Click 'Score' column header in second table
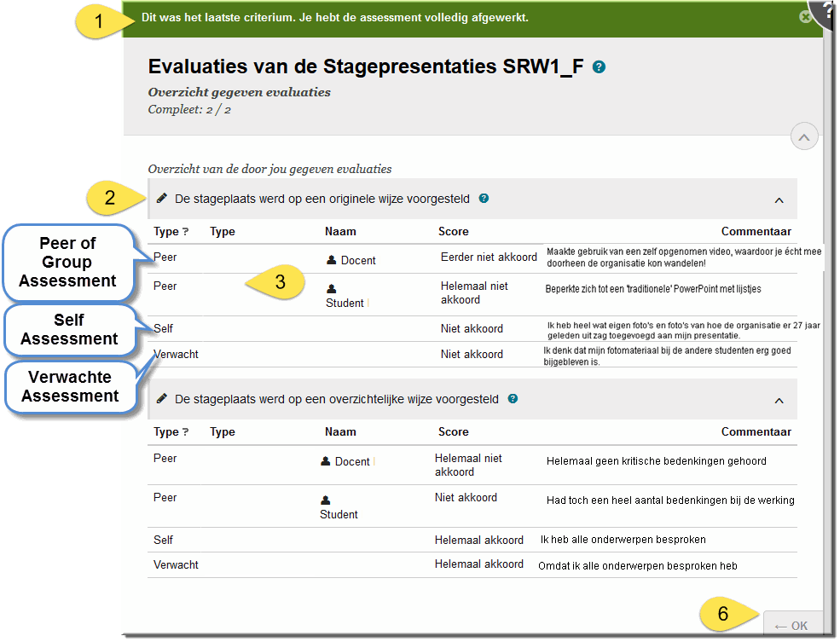 (453, 431)
